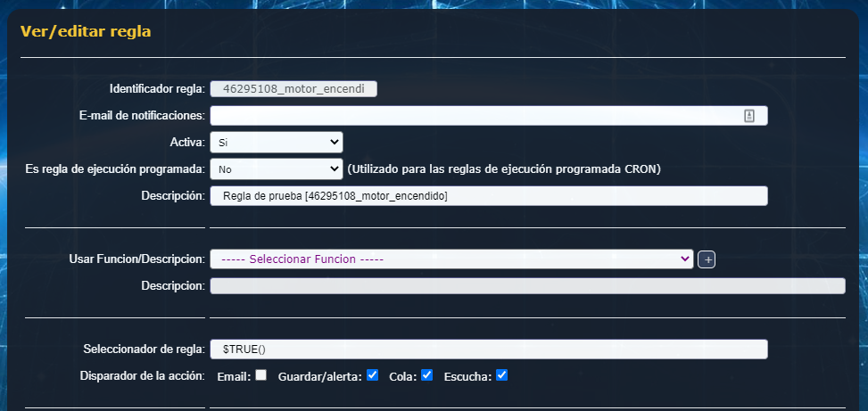
Task: Click the Descripción field containing 'Regla de prueba'
Action: [x=488, y=196]
